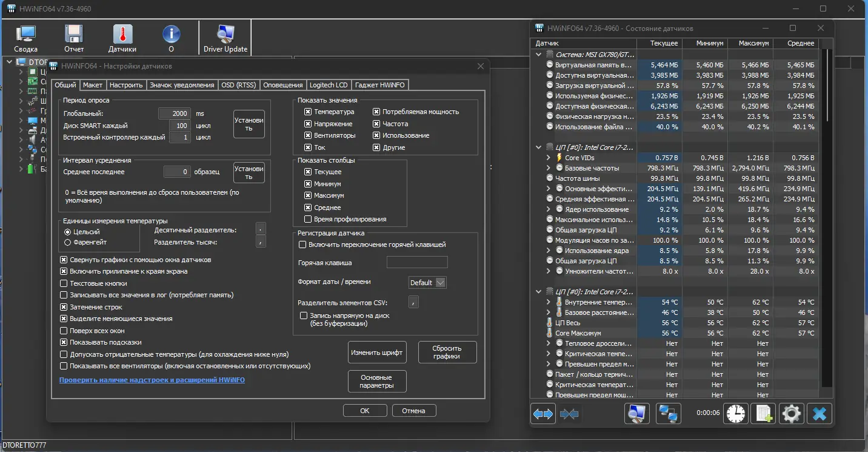Open the Сводка summary toolbar icon
This screenshot has height=452, width=868.
[25, 39]
